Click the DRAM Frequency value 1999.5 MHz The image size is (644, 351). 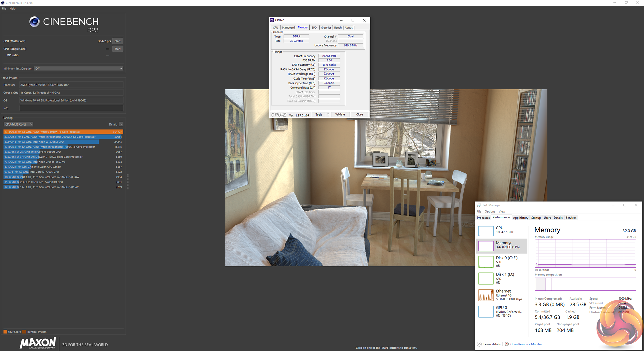pyautogui.click(x=329, y=56)
